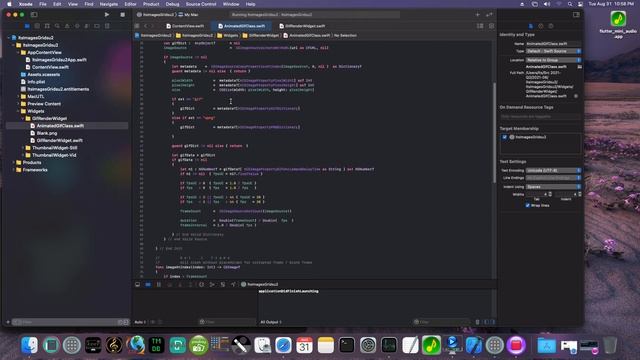640x360 pixels.
Task: Open the 'All Output' console dropdown
Action: pyautogui.click(x=271, y=322)
